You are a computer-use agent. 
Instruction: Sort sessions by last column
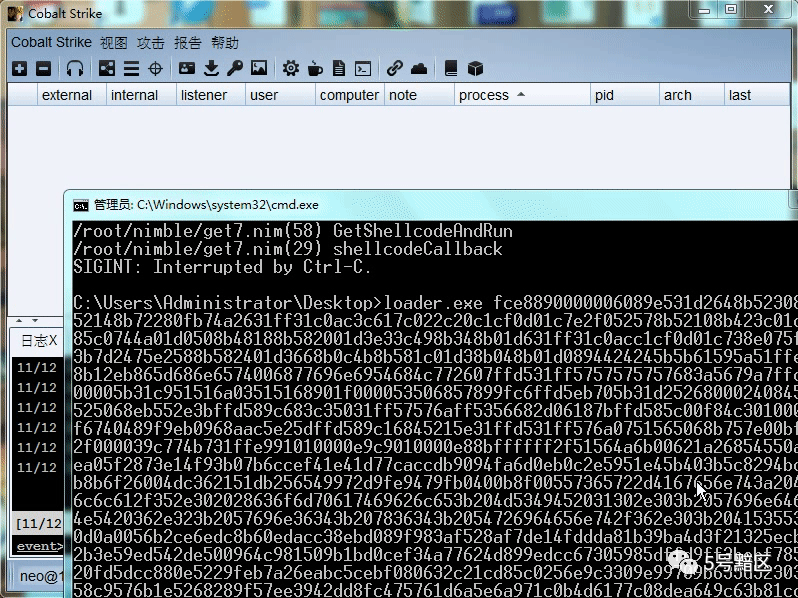(757, 95)
